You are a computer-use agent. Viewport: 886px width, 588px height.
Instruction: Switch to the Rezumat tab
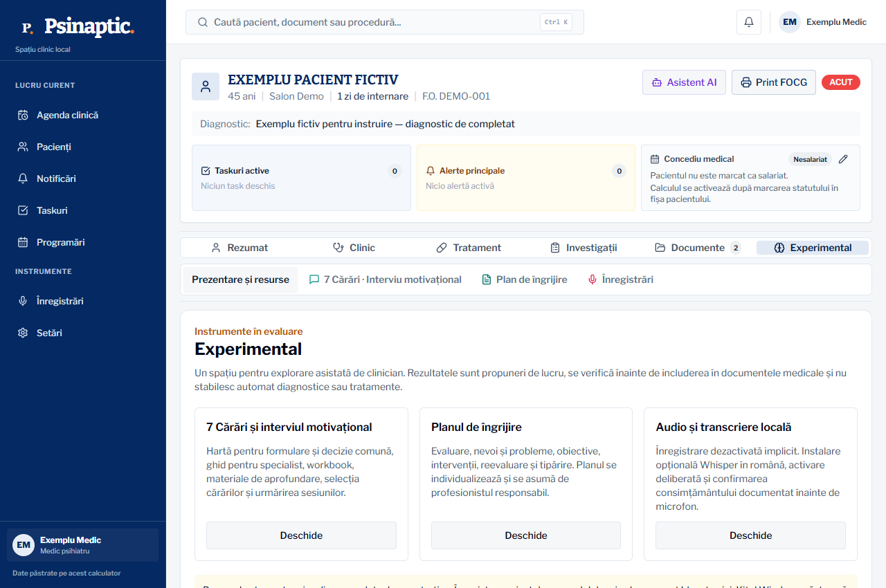(x=239, y=248)
